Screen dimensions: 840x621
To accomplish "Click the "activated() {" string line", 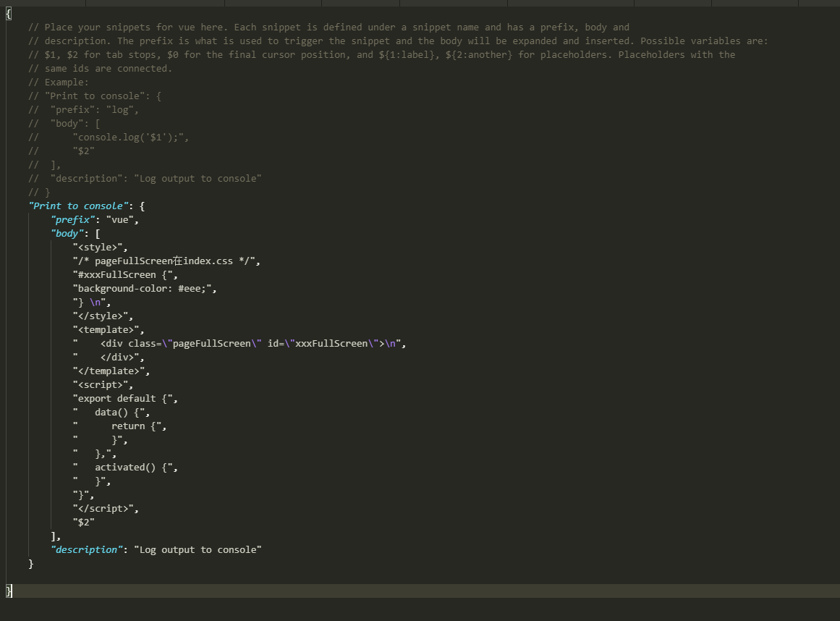I will coord(123,468).
